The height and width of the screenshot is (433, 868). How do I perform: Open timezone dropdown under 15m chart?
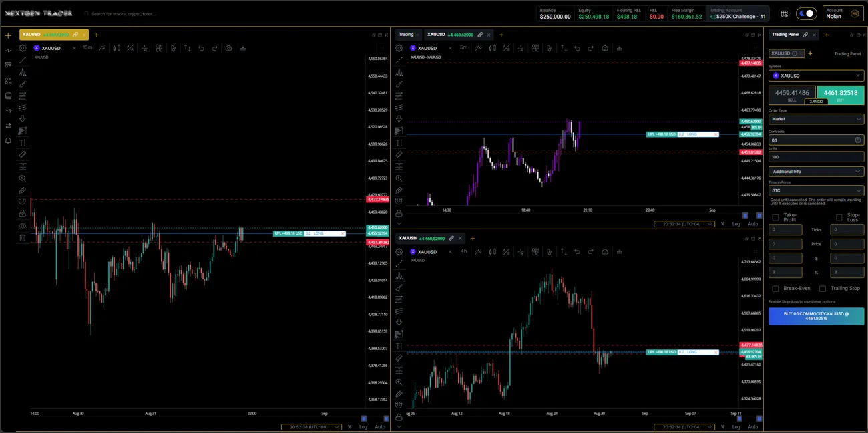pos(312,427)
